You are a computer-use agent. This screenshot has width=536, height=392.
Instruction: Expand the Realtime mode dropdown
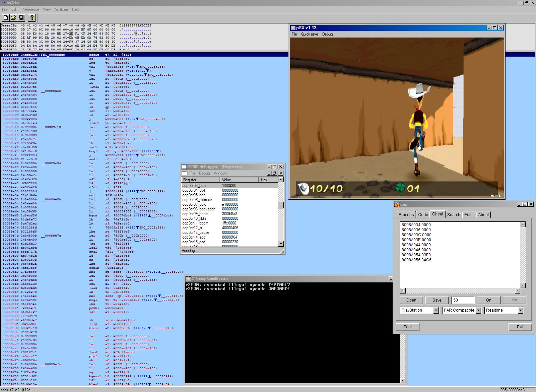(x=520, y=311)
